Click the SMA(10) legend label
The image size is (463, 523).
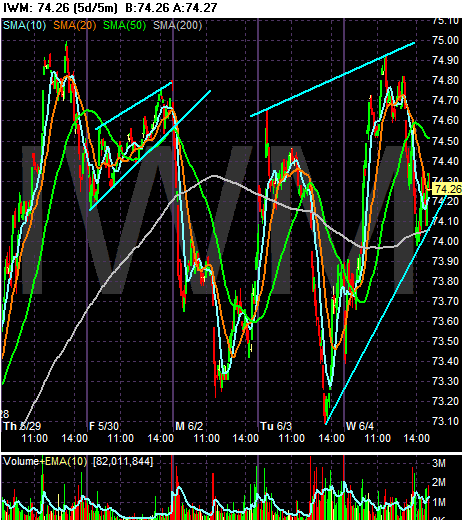(x=24, y=25)
